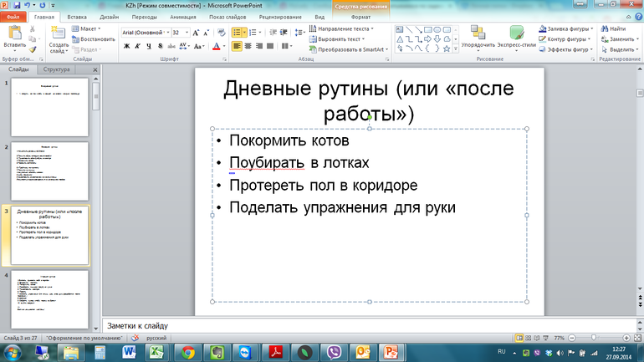This screenshot has height=362, width=644.
Task: Expand the font size 32 dropdown
Action: 188,32
